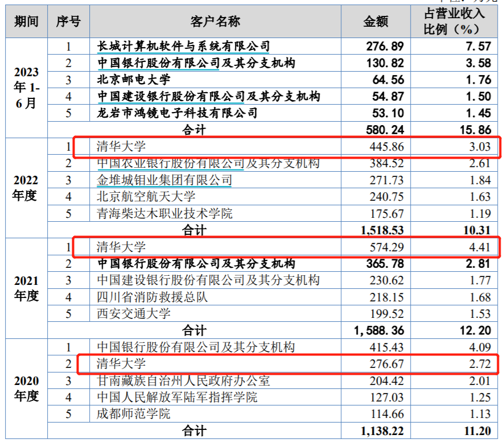Click the amount 445.86
504x443 pixels.
pyautogui.click(x=386, y=147)
